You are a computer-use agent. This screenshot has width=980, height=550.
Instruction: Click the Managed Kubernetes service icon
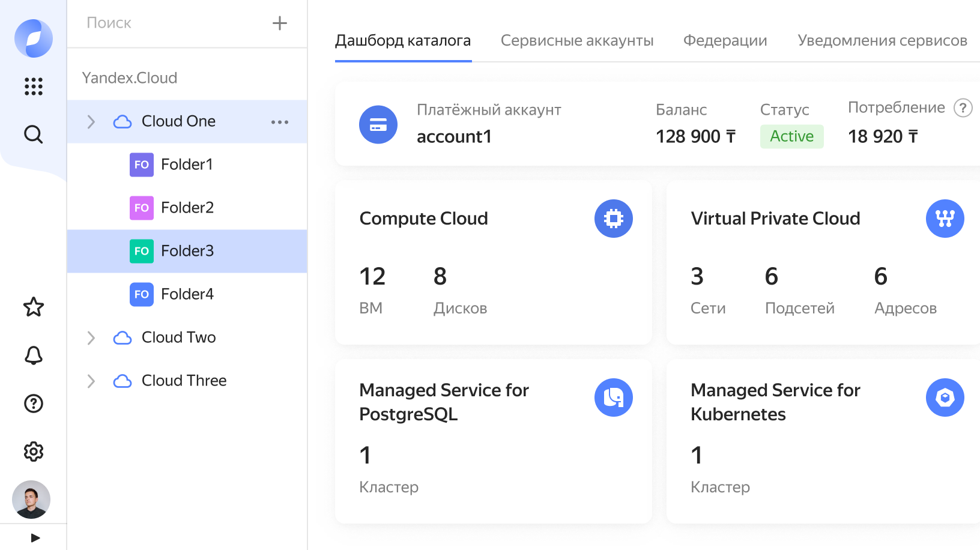point(945,397)
